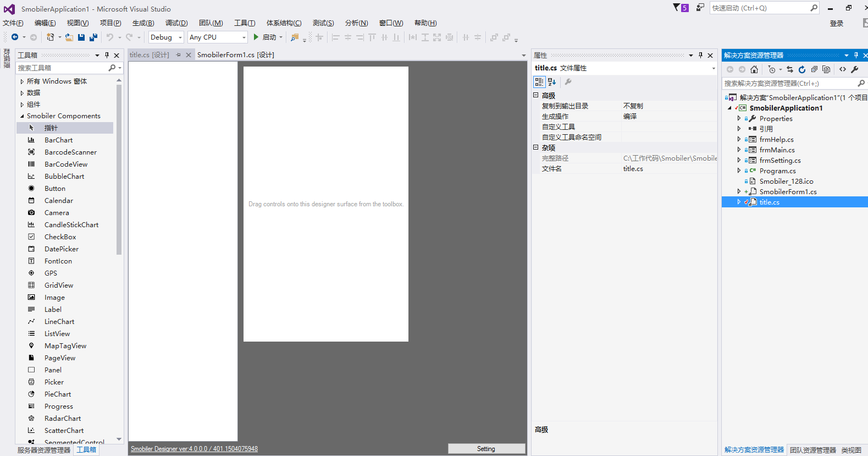The image size is (868, 456).
Task: Select Smobiler_128.ico file
Action: [787, 182]
